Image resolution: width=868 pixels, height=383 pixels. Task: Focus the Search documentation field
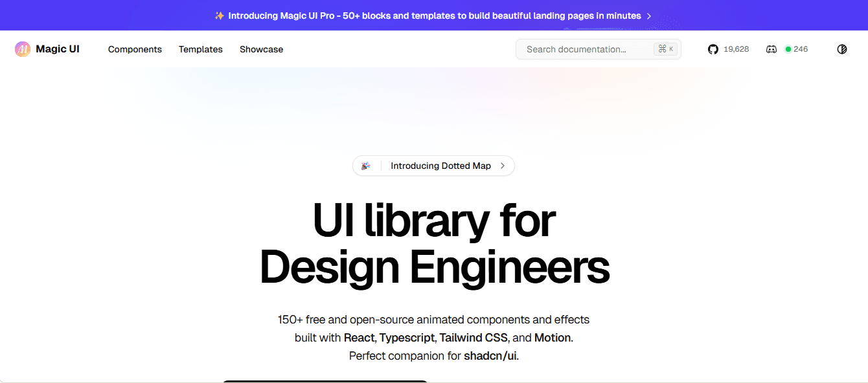tap(583, 49)
